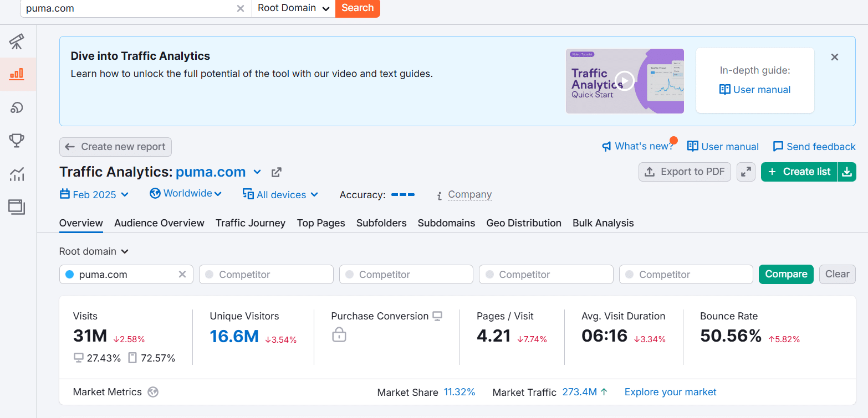Viewport: 868px width, 418px height.
Task: Click the fourth Competitor input field
Action: click(686, 275)
